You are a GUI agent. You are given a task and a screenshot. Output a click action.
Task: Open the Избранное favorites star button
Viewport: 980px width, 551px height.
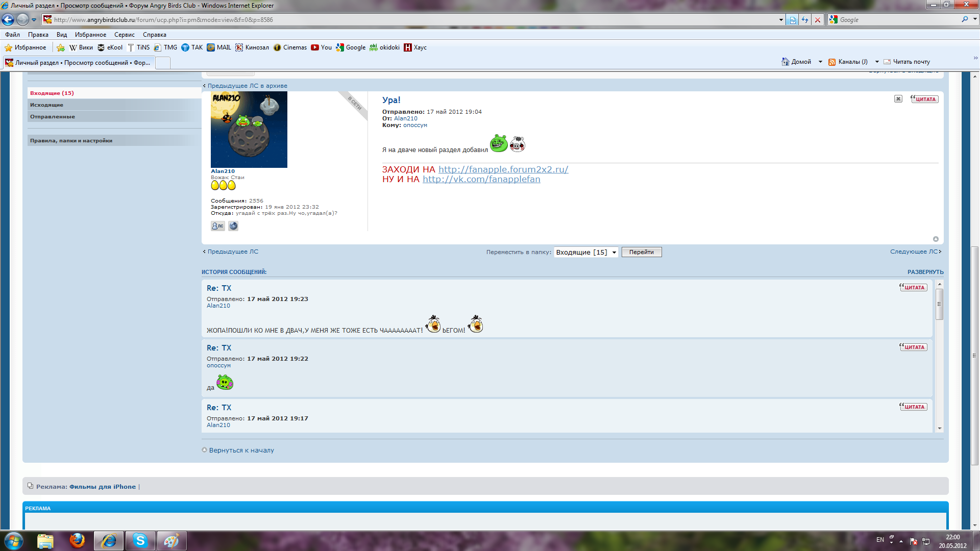tap(26, 47)
